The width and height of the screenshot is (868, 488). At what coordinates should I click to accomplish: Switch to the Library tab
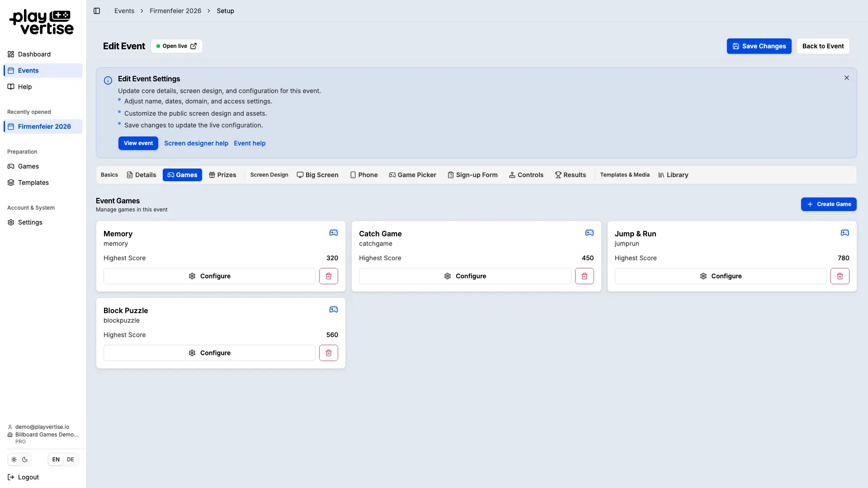(x=673, y=175)
